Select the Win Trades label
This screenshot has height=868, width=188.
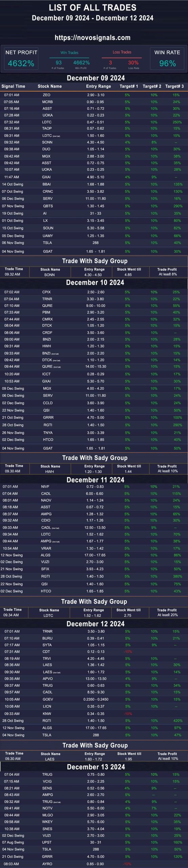click(69, 53)
